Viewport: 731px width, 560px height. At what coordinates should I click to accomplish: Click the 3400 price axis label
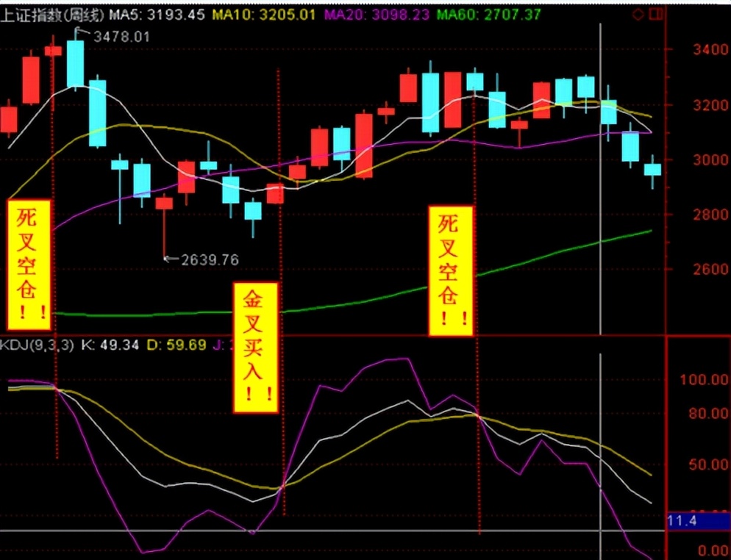point(710,49)
